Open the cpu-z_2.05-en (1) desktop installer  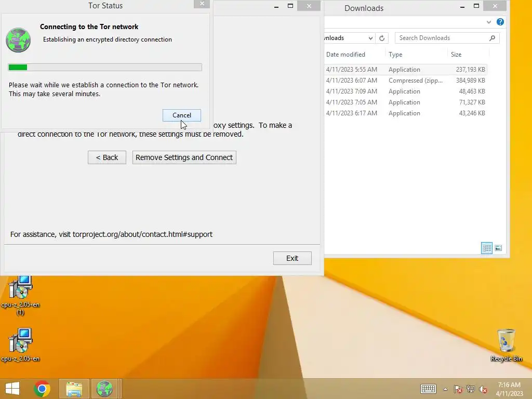tap(20, 296)
